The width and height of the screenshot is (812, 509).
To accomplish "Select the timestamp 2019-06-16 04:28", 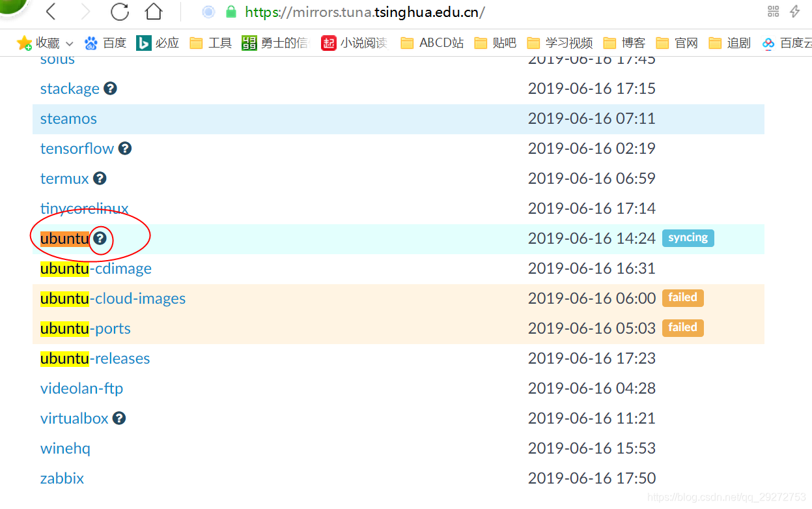I will pos(592,388).
